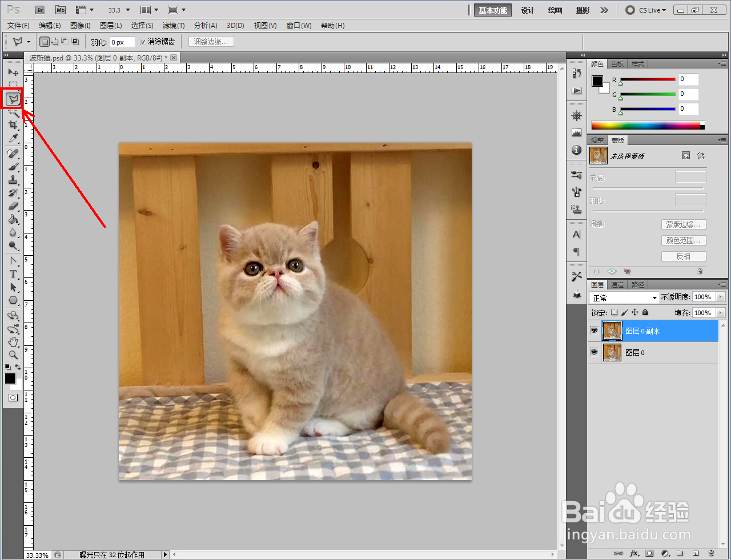
Task: Select the 基本功能 workspace button
Action: [493, 10]
